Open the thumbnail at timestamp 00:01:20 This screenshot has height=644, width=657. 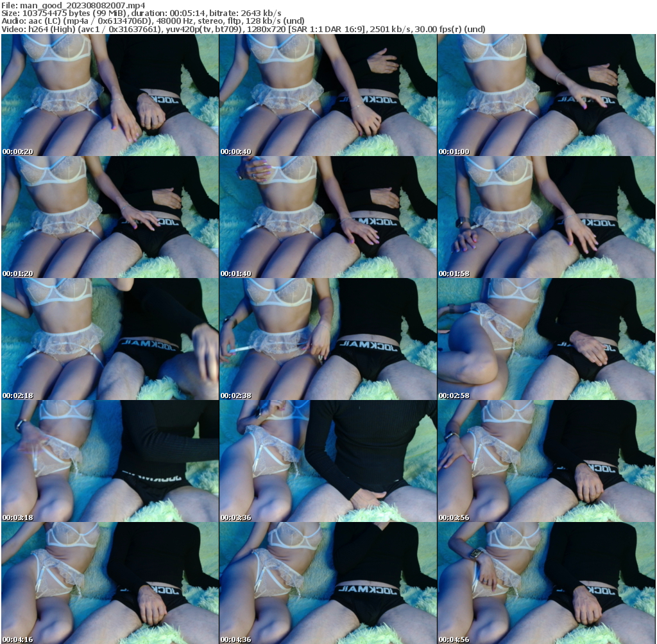pyautogui.click(x=109, y=215)
